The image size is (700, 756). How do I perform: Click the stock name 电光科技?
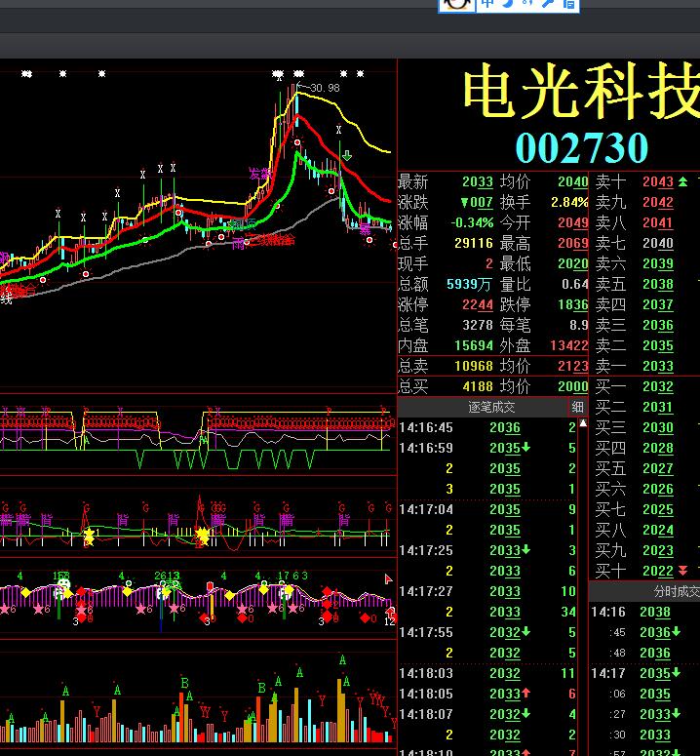click(x=581, y=92)
